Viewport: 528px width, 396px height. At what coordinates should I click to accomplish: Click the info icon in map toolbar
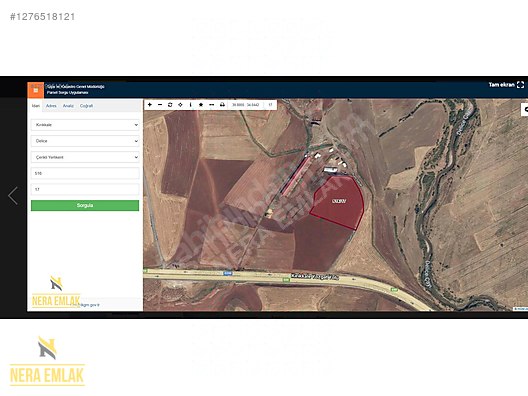point(191,105)
